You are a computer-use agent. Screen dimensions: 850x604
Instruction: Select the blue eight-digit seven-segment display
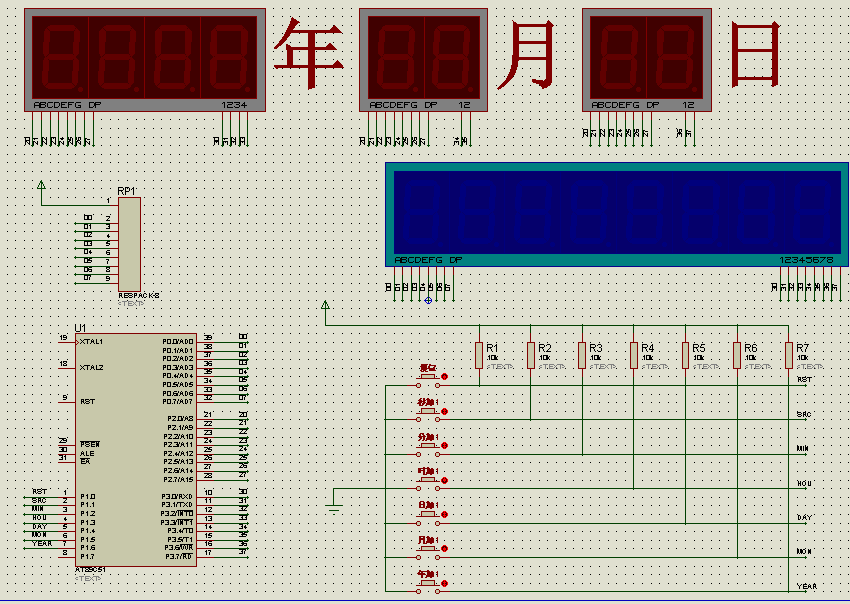617,214
